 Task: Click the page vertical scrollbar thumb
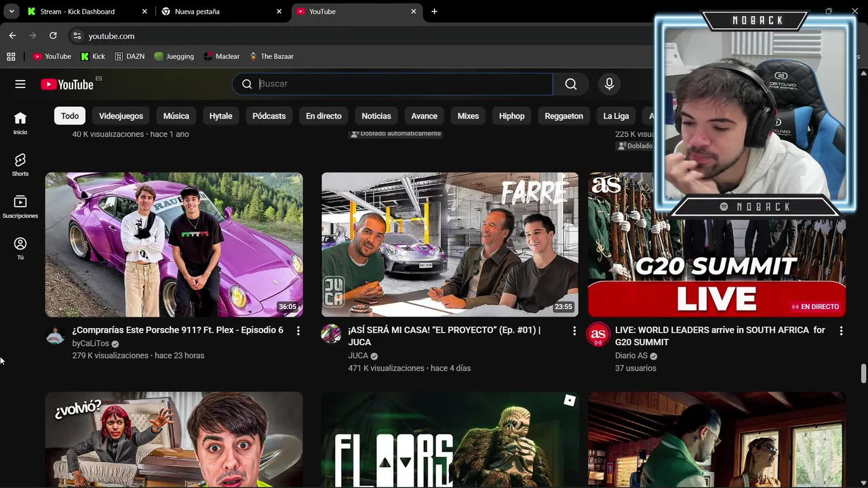point(863,373)
